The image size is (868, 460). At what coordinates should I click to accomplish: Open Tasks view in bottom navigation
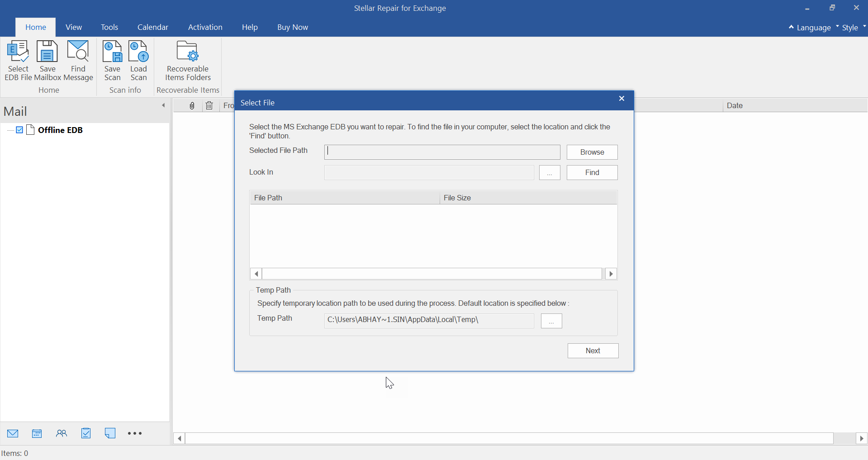(86, 433)
